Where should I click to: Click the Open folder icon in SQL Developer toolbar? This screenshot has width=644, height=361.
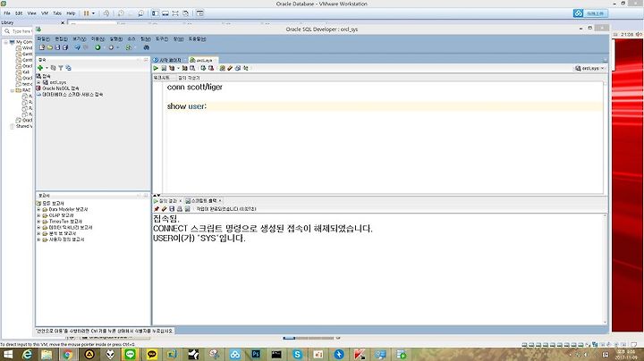coord(50,47)
